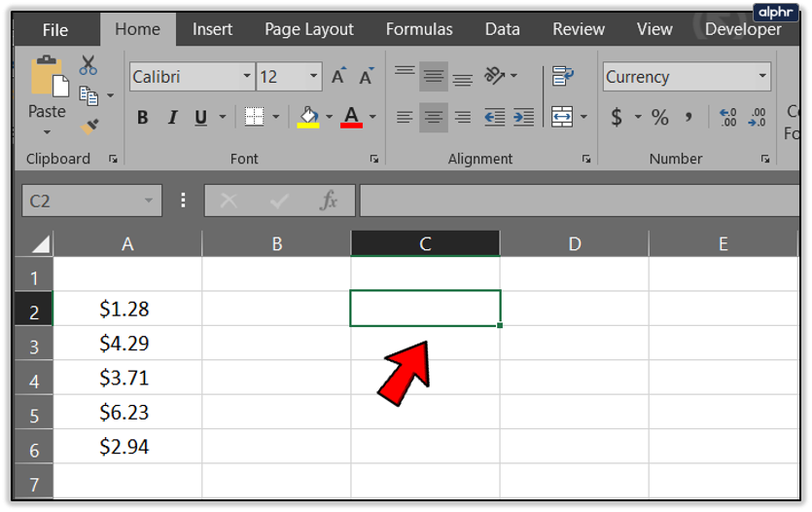Click the Merge & Center icon
The height and width of the screenshot is (512, 812).
pos(562,118)
